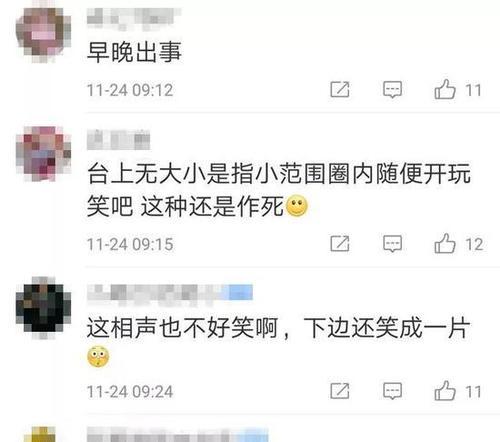This screenshot has height=442, width=500.
Task: Reply to the comment posted at 09:24
Action: pyautogui.click(x=392, y=391)
